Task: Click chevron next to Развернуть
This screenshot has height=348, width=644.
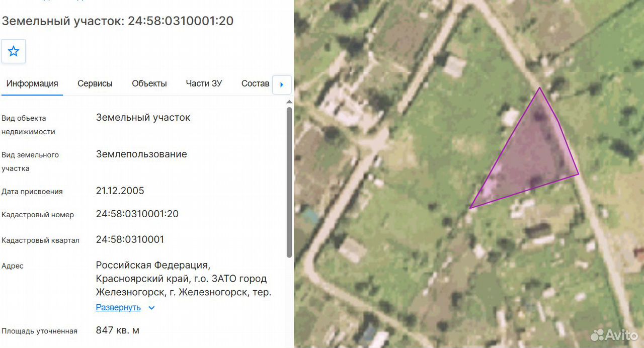Action: pos(151,308)
